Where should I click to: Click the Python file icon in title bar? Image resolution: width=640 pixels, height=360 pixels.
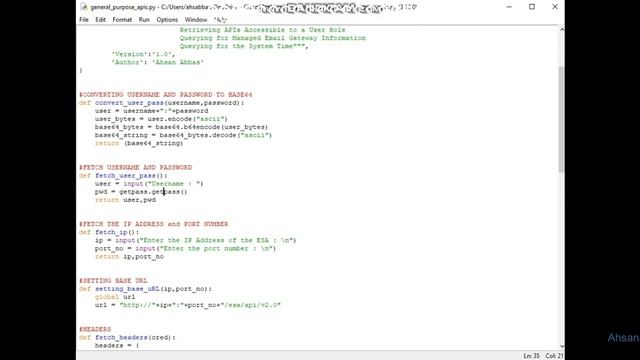tap(84, 7)
